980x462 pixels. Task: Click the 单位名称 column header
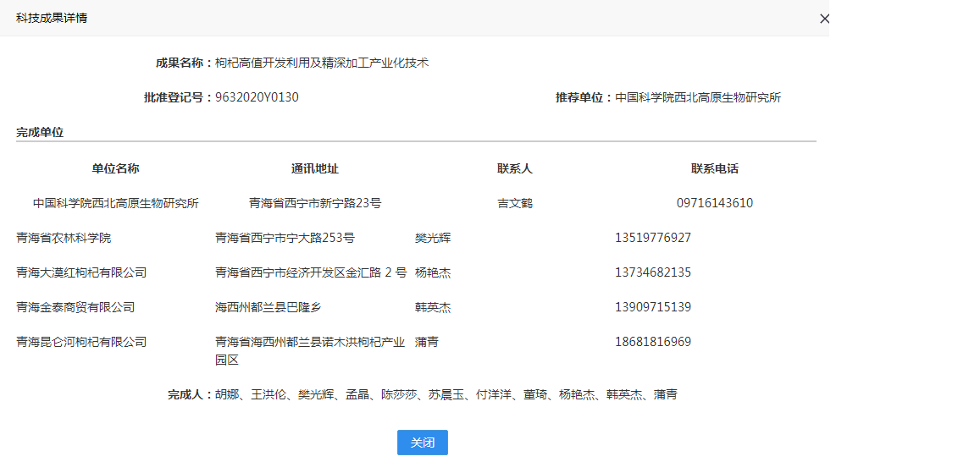pos(116,168)
